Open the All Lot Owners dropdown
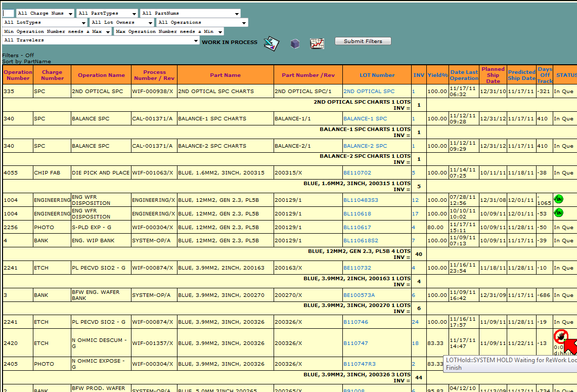Image resolution: width=577 pixels, height=392 pixels. (x=121, y=23)
